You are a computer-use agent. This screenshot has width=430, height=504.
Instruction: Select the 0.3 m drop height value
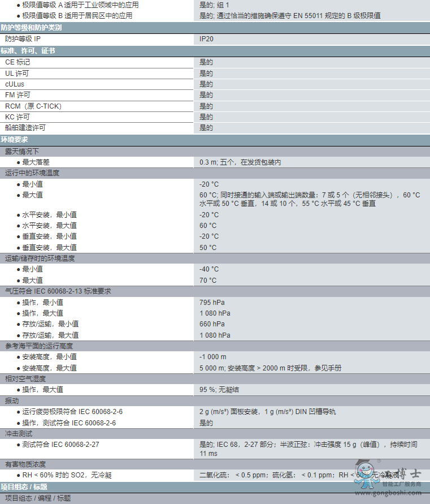(240, 162)
